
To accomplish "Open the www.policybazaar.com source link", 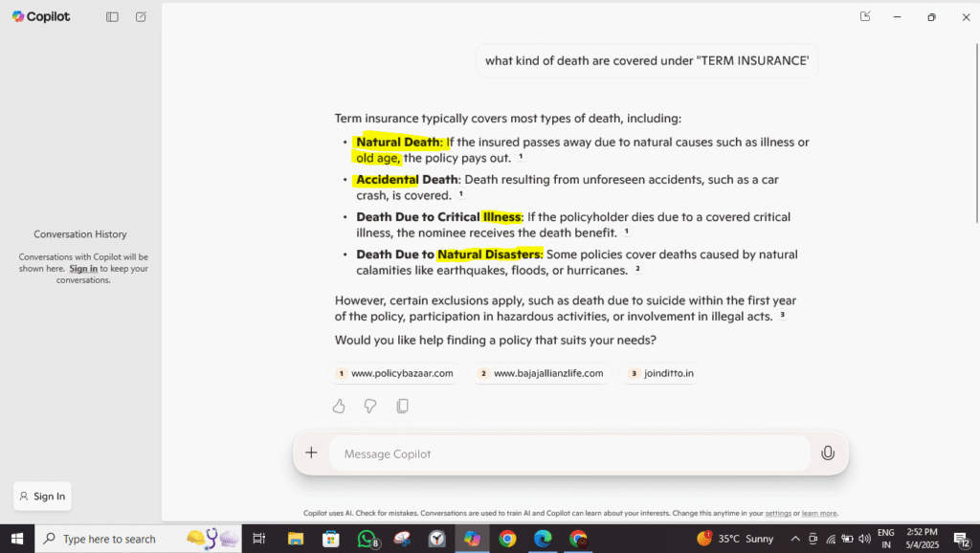I will pos(395,373).
